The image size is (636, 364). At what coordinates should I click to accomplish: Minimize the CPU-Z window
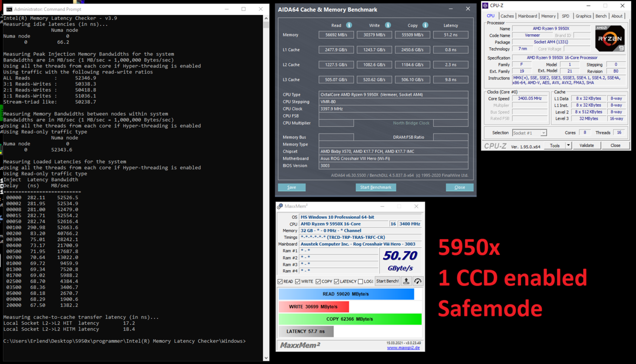coord(588,5)
